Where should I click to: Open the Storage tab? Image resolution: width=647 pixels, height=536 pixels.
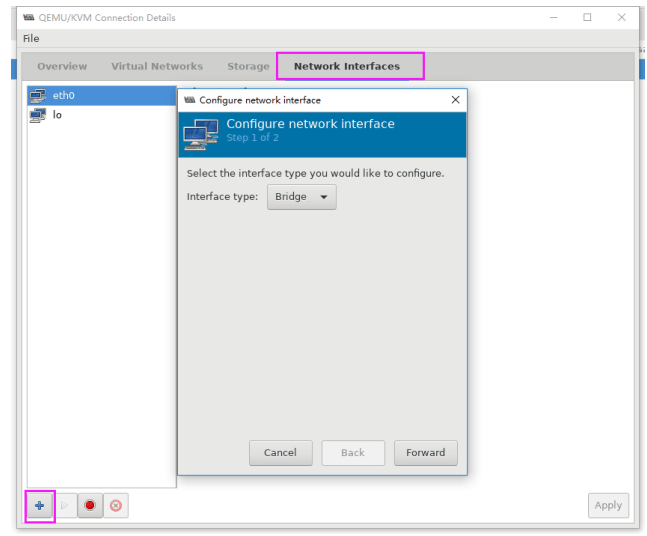[x=248, y=66]
